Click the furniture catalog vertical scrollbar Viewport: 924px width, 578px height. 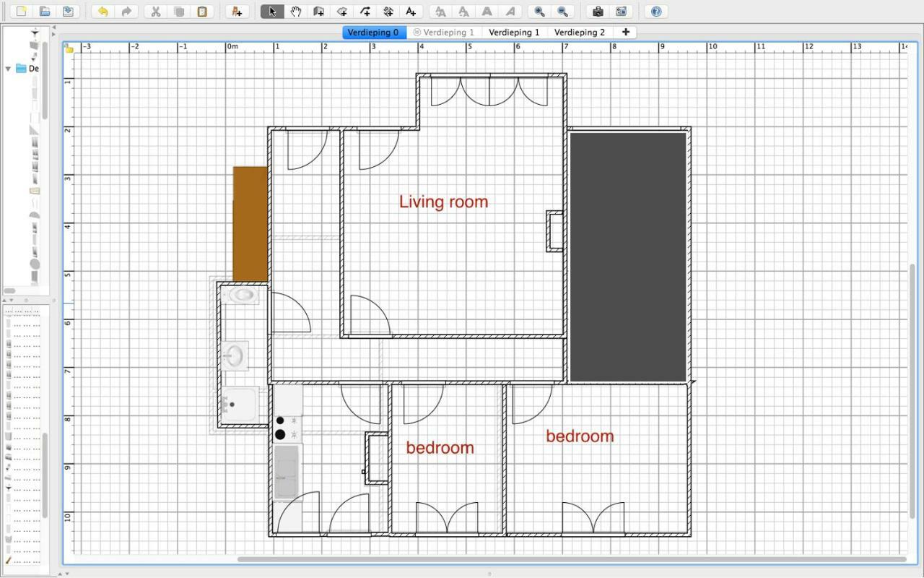44,79
